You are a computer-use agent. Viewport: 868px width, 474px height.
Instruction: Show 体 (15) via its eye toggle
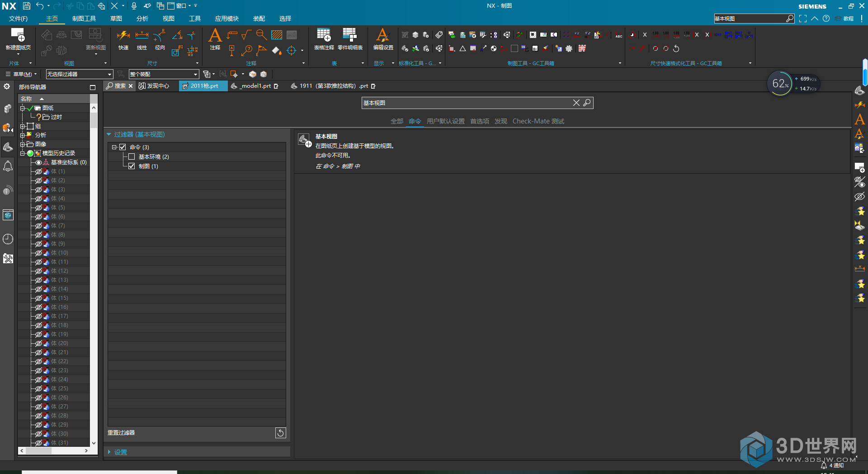pyautogui.click(x=39, y=298)
